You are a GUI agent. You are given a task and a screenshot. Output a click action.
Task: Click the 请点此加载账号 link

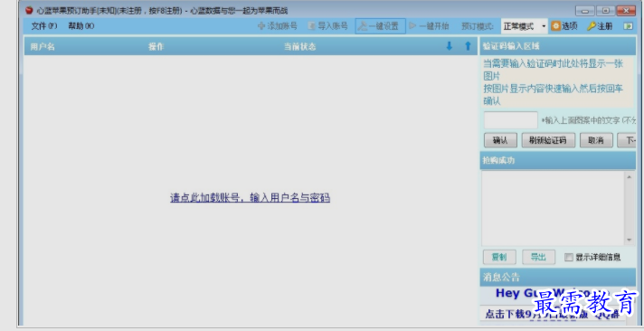(251, 198)
